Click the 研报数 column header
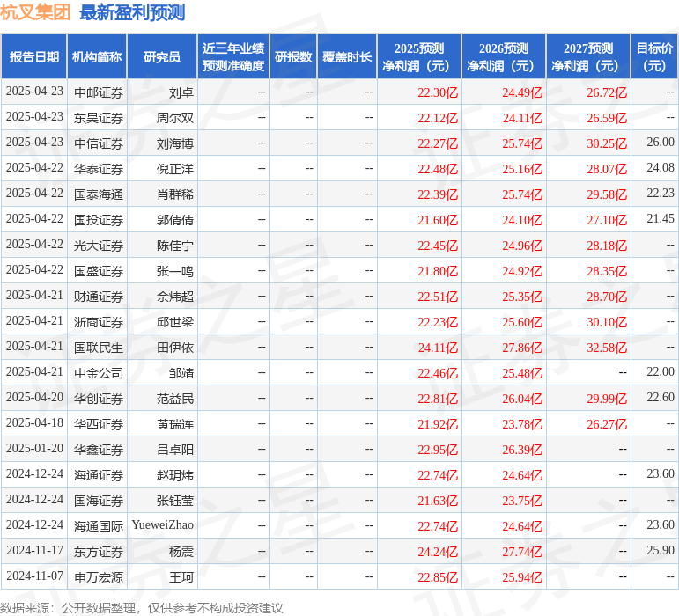The height and width of the screenshot is (616, 679). [x=293, y=56]
